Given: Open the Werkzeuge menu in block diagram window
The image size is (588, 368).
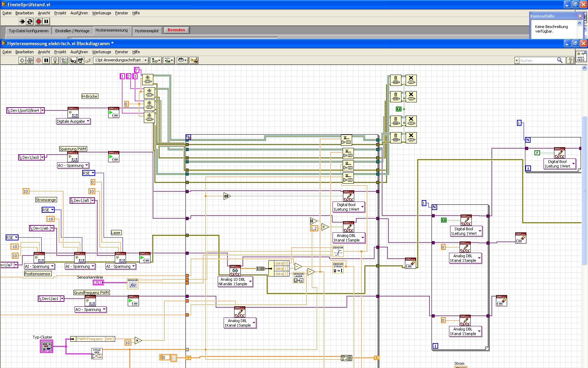Looking at the screenshot, I should point(101,52).
